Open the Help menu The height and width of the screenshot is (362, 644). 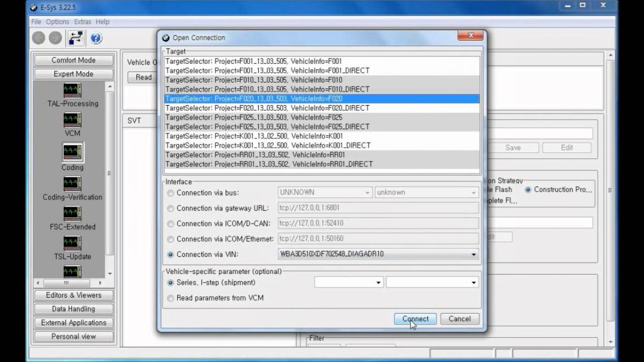(x=103, y=22)
